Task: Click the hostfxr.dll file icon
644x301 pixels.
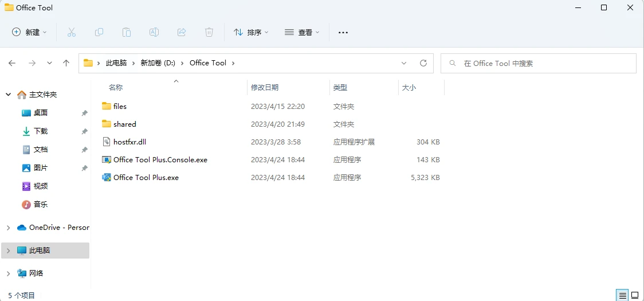Action: [107, 142]
